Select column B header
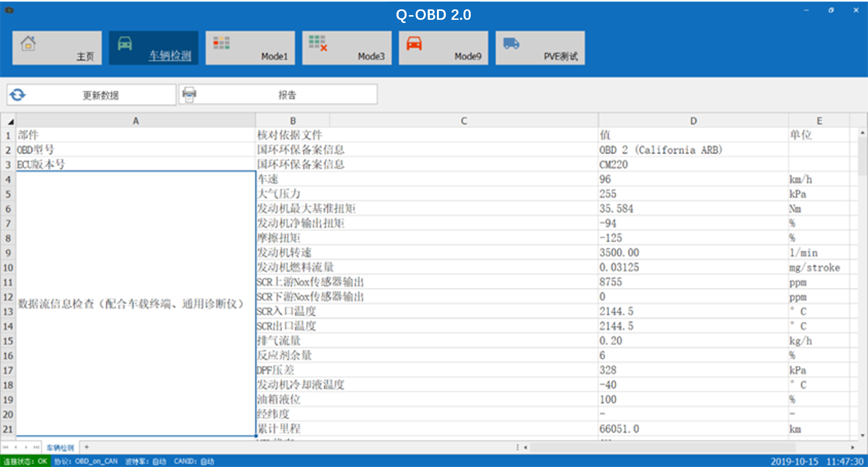Screen dimensions: 868x467 pos(292,121)
